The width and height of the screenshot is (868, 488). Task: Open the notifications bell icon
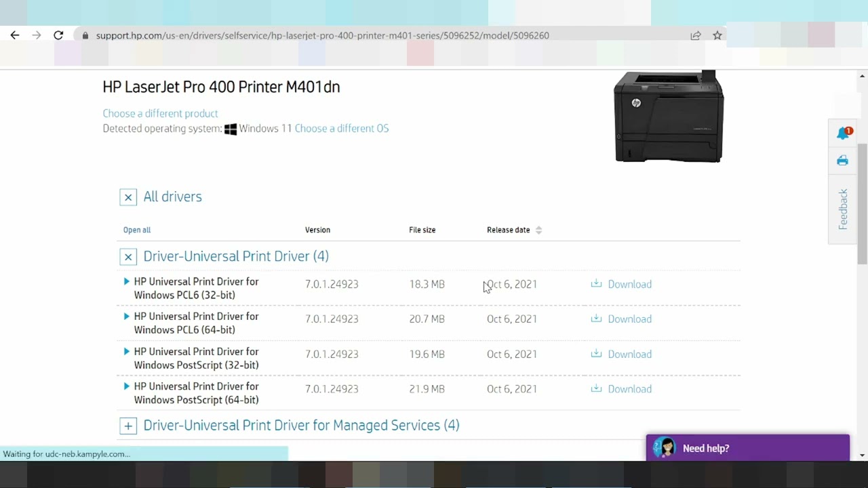[843, 133]
